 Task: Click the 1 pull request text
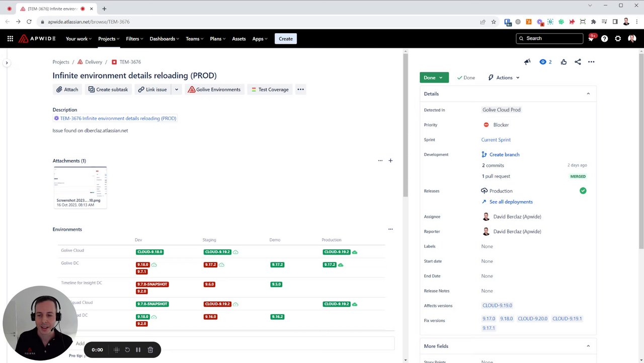coord(496,176)
